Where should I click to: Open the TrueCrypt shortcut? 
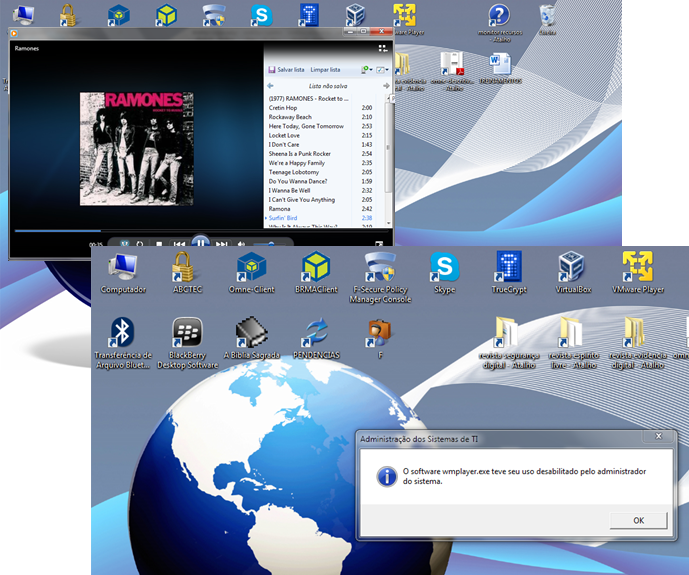click(509, 272)
